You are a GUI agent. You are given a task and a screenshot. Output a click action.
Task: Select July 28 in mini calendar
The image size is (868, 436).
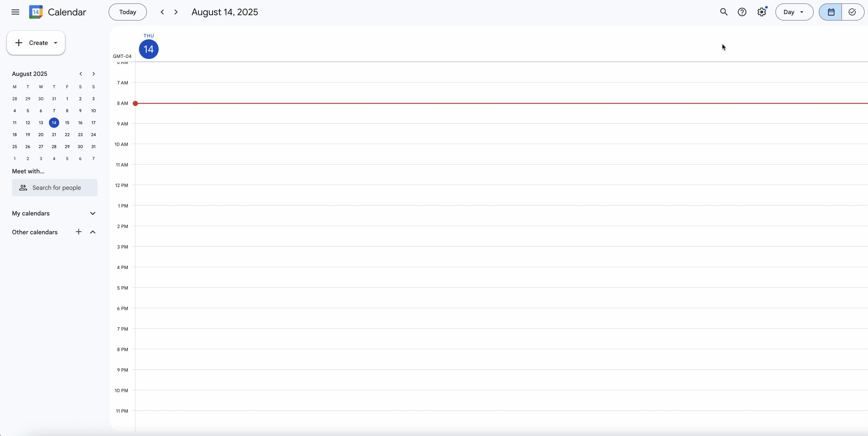(x=15, y=99)
